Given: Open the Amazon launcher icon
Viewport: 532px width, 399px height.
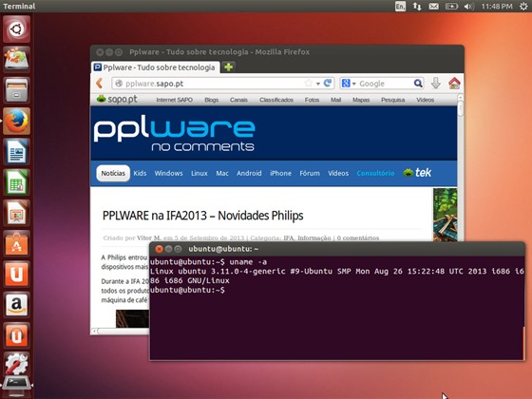Looking at the screenshot, I should pyautogui.click(x=17, y=305).
